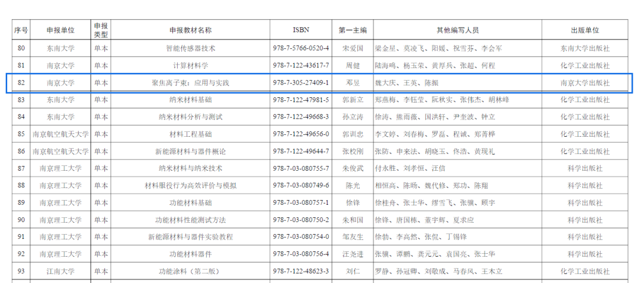Click 单本 in row 91
644x283 pixels.
(x=101, y=238)
